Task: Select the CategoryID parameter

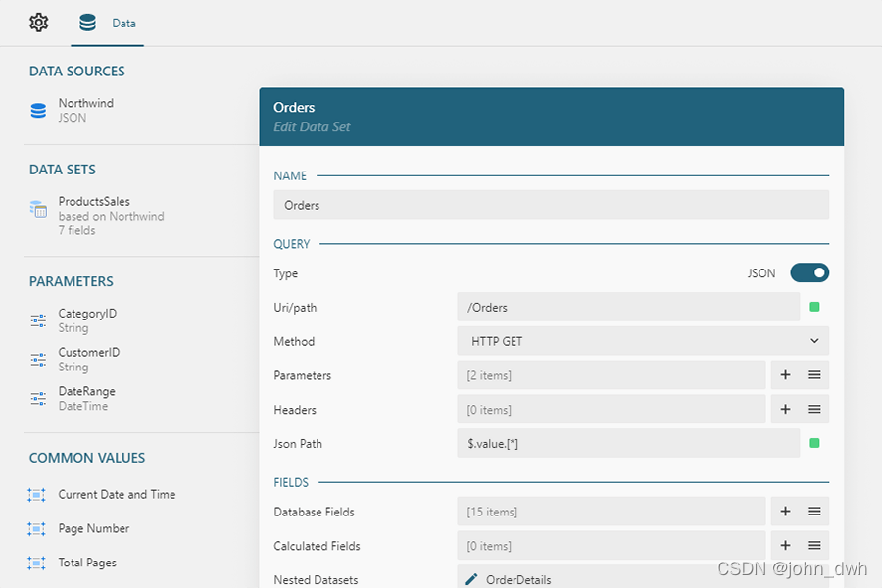Action: [x=89, y=320]
